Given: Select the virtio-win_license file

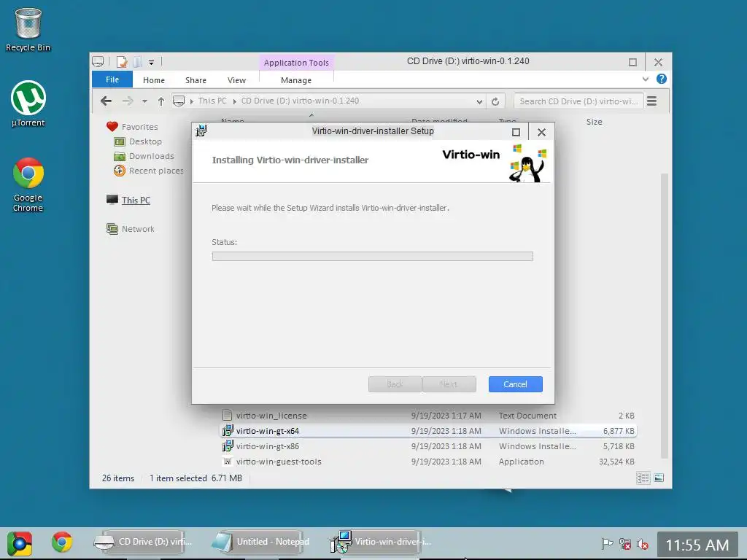Looking at the screenshot, I should (x=427, y=416).
